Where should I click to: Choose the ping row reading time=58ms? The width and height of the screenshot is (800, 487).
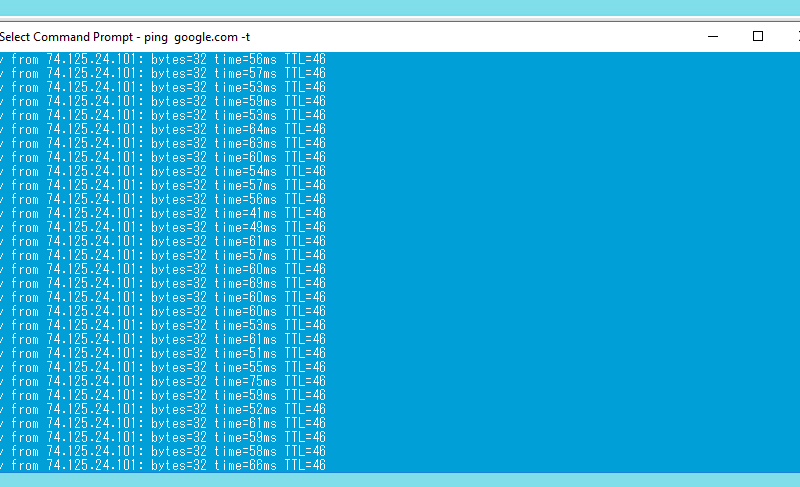[x=163, y=452]
